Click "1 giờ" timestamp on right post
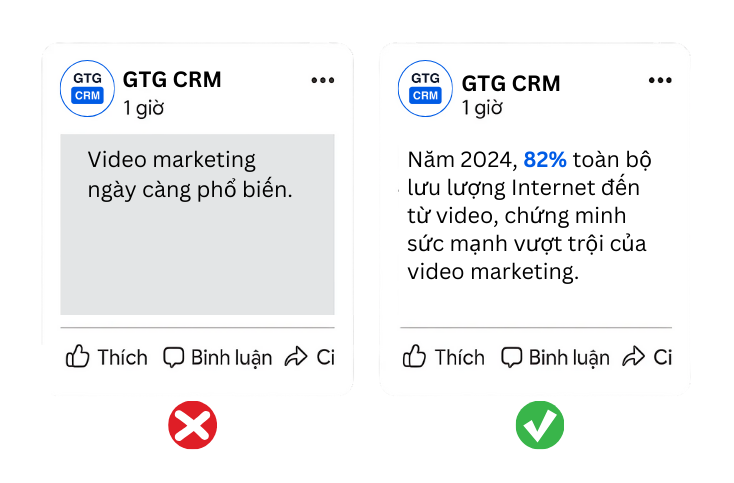Viewport: 734px width, 483px height. (481, 108)
